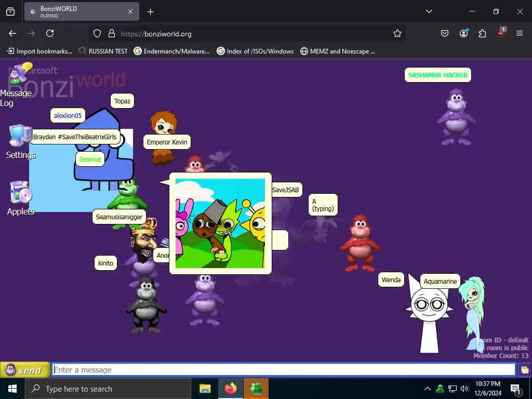Open the volume speaker tray icon

464,389
